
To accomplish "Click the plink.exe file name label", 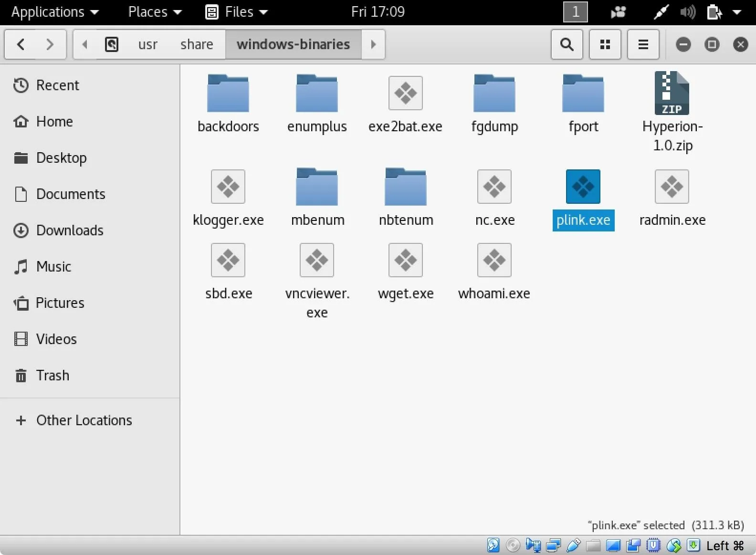I will (x=583, y=220).
